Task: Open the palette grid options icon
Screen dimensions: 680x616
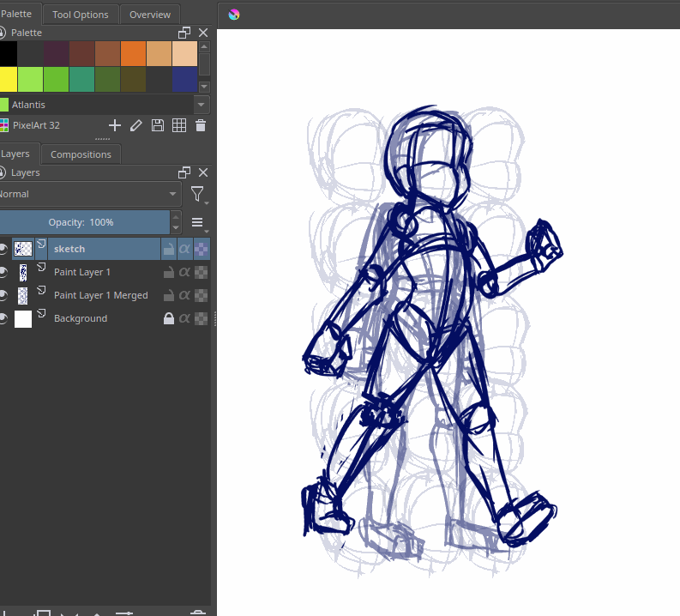Action: (x=179, y=125)
